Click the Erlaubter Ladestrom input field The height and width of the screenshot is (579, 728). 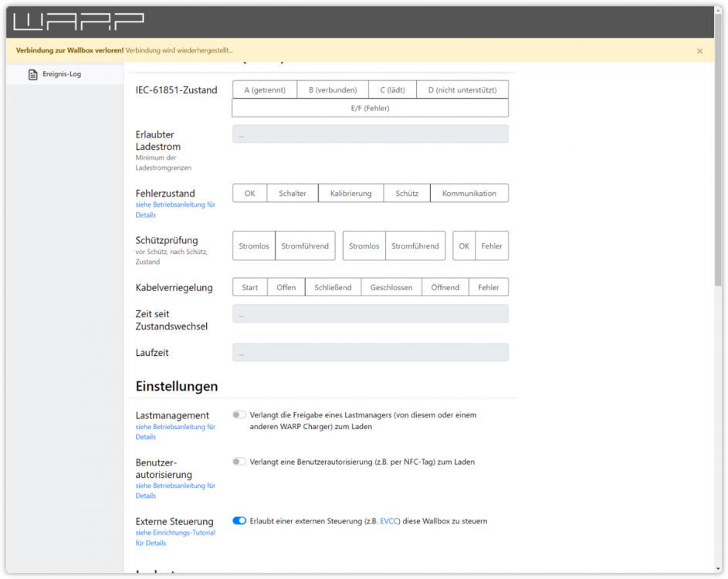pos(370,134)
